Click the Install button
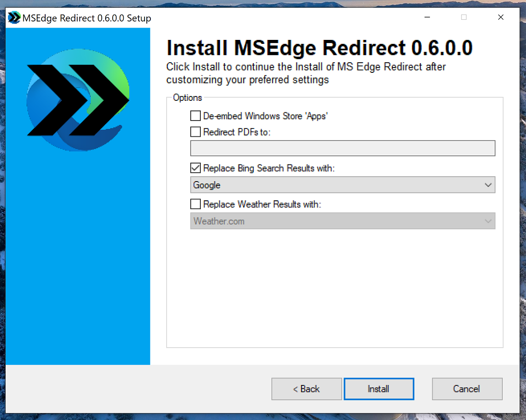This screenshot has width=526, height=420. point(379,389)
